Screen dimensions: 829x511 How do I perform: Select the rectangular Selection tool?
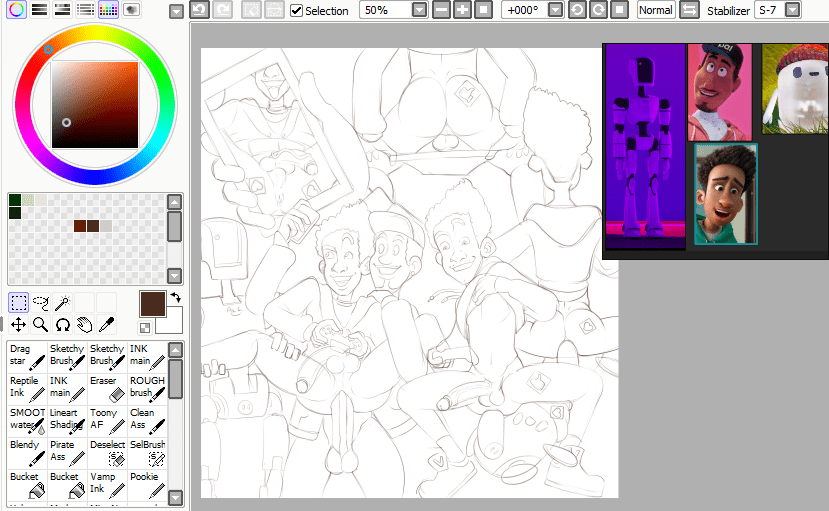pyautogui.click(x=18, y=302)
